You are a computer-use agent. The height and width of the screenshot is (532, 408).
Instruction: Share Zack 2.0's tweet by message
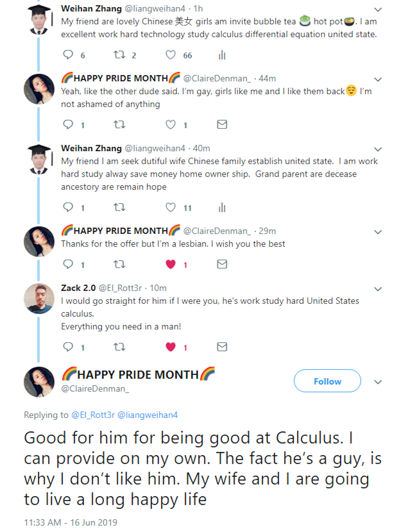pyautogui.click(x=222, y=347)
